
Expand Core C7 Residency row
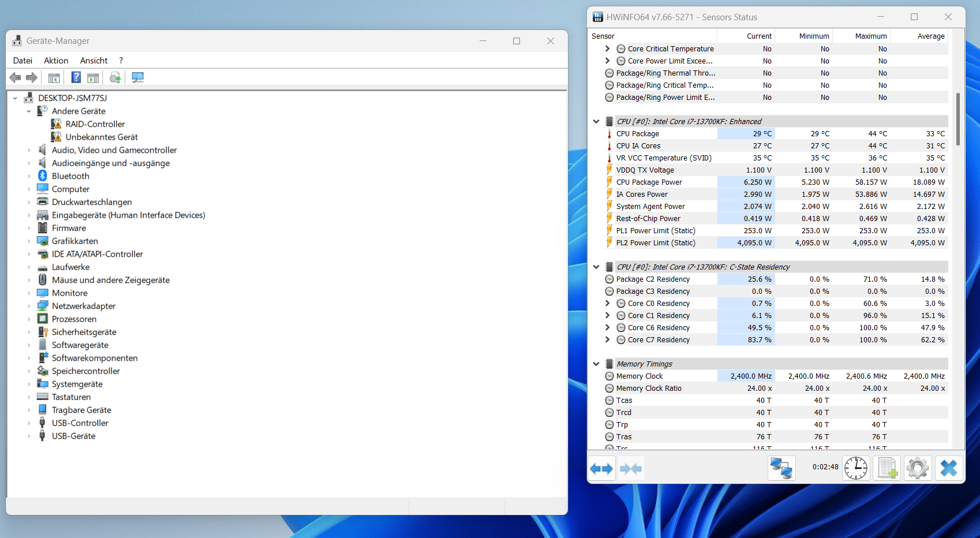tap(607, 339)
